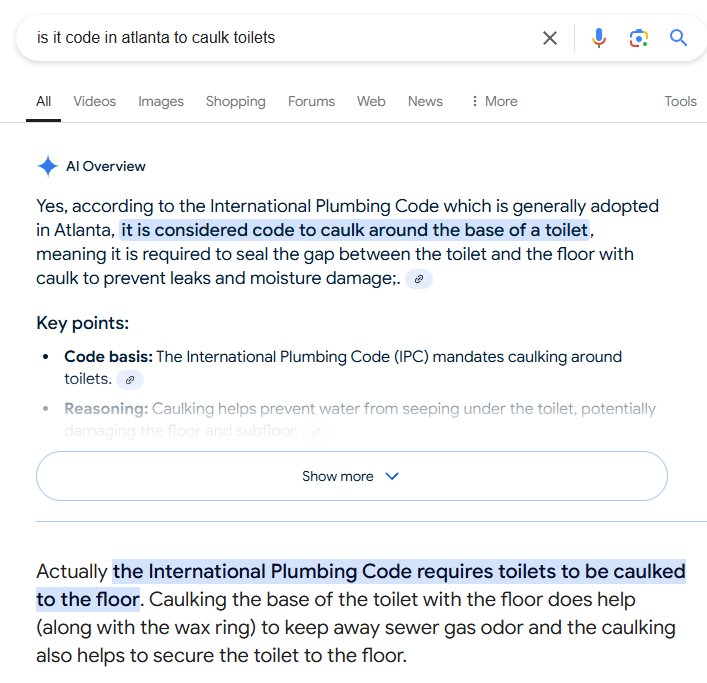Expand the AI Overview with Show more
Viewport: 707px width, 683px height.
[x=352, y=476]
